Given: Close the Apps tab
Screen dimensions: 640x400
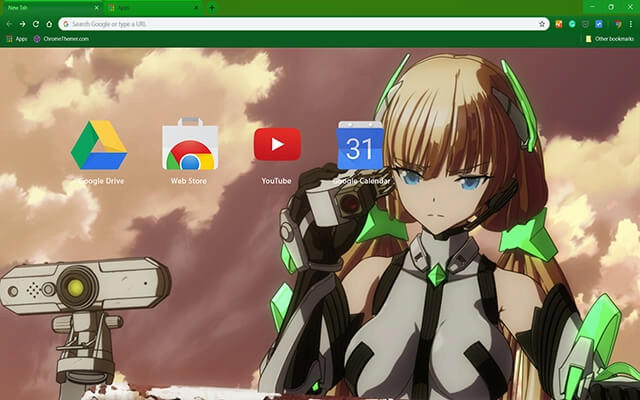Looking at the screenshot, I should click(x=196, y=8).
